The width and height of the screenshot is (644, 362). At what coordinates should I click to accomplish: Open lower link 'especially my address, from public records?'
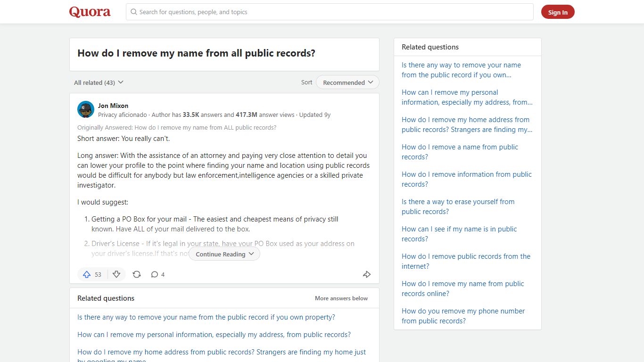tap(214, 335)
